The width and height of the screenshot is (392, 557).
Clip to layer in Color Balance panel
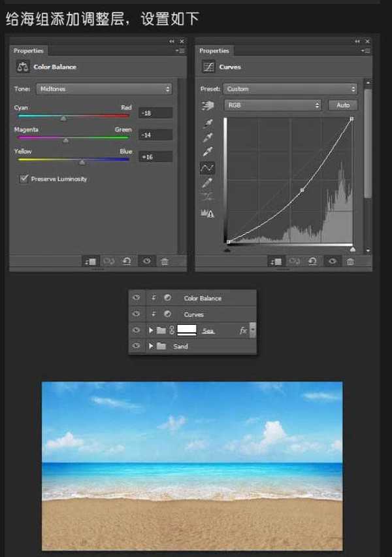90,262
